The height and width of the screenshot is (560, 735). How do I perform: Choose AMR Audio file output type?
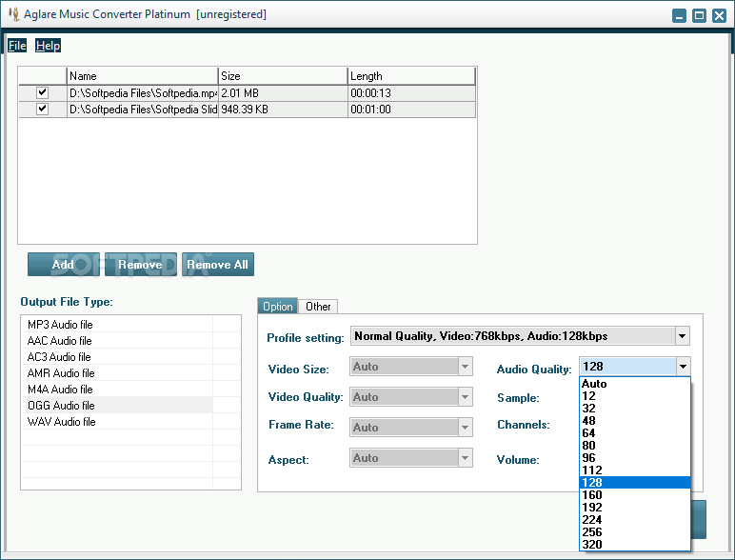pos(117,373)
